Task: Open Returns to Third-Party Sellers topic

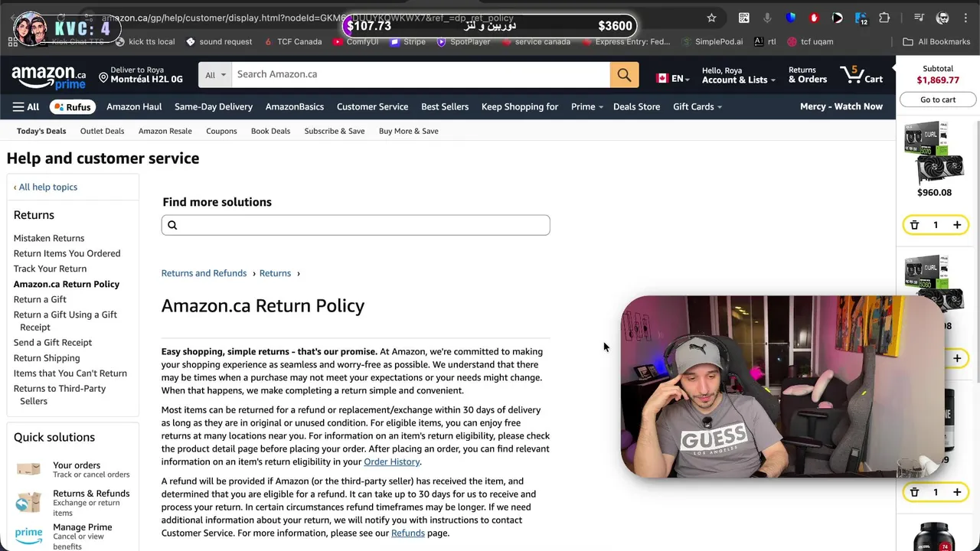Action: click(60, 395)
